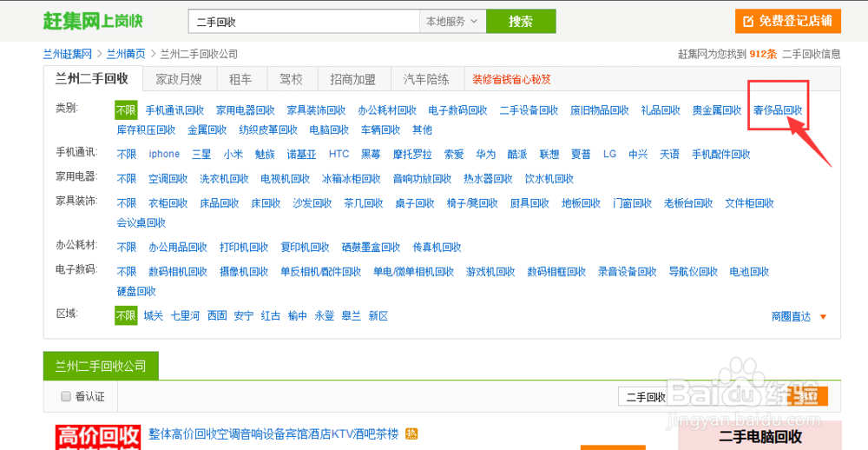Screen dimensions: 868x450
Task: Pick 冰箱冰柜回收 link
Action: pyautogui.click(x=352, y=179)
